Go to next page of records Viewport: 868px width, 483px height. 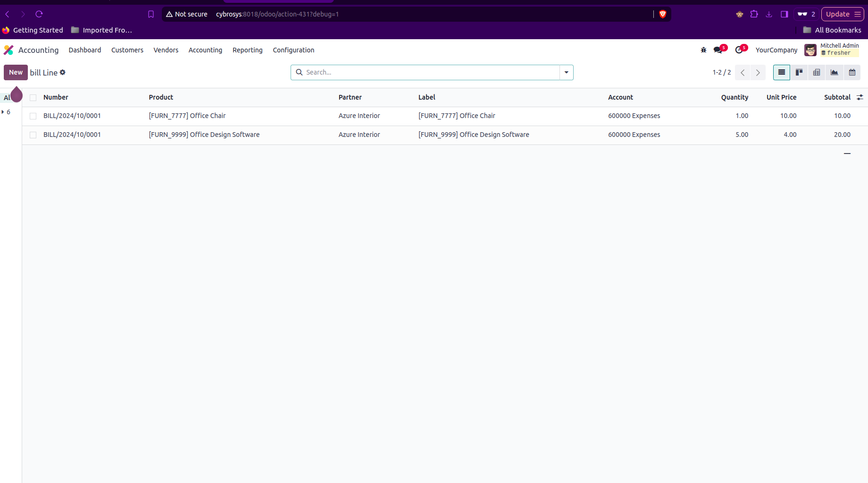pyautogui.click(x=758, y=72)
